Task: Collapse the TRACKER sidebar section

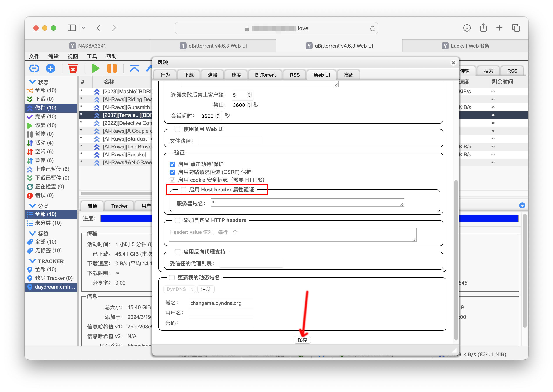Action: (x=32, y=261)
